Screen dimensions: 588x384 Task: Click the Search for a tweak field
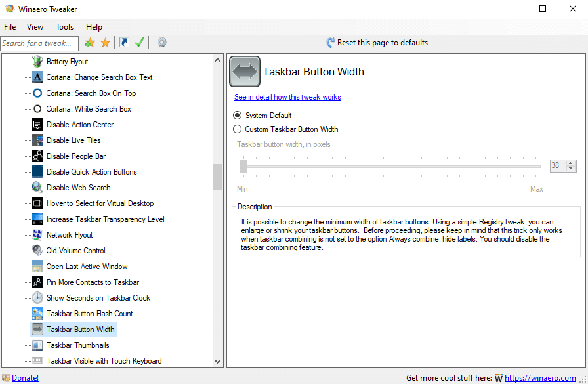click(x=39, y=43)
